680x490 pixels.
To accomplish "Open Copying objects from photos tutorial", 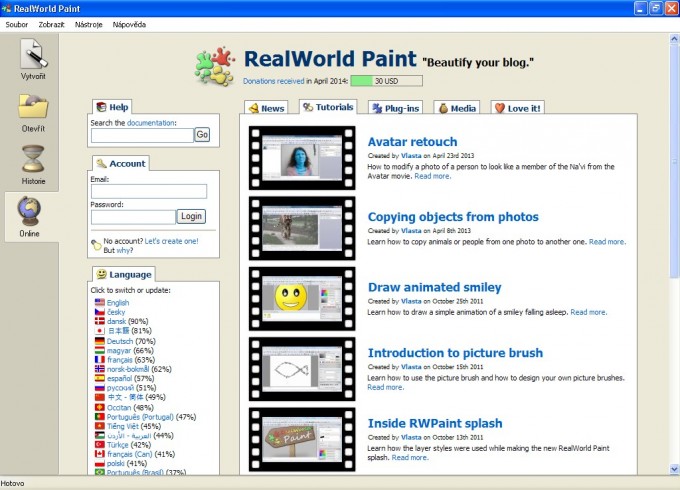I will [453, 217].
